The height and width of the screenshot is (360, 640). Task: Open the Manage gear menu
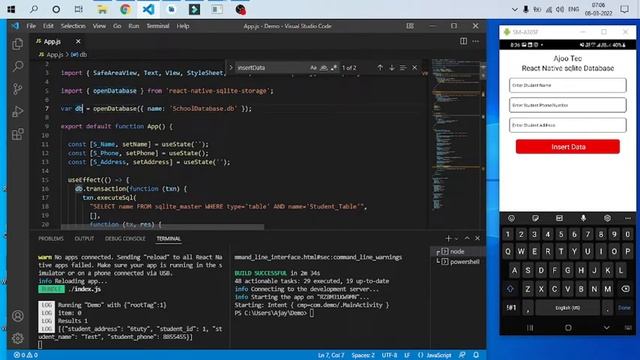click(18, 338)
